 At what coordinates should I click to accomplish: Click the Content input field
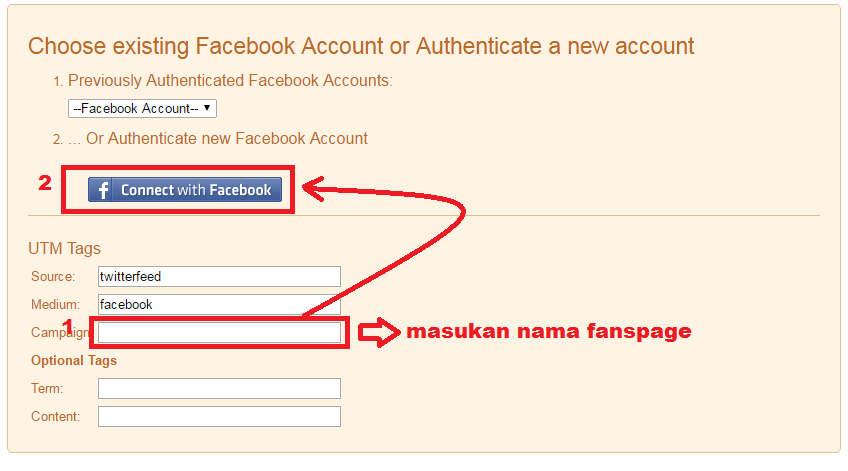tap(219, 416)
